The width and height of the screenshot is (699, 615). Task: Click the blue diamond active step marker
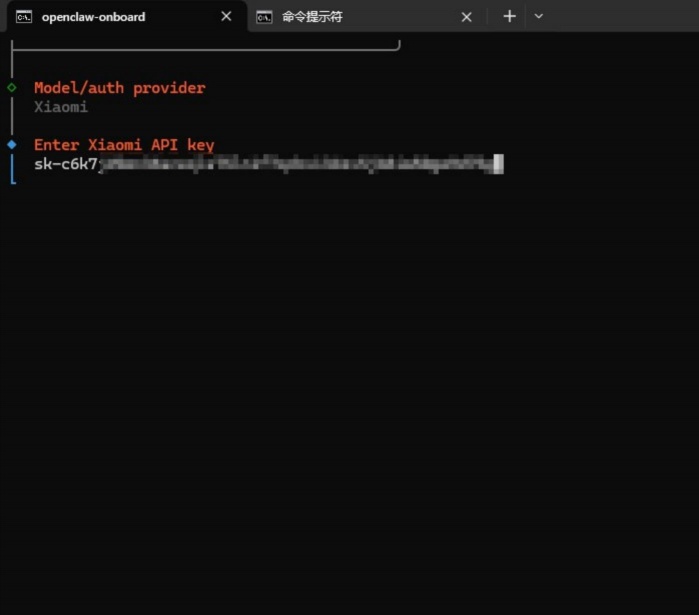pos(12,145)
